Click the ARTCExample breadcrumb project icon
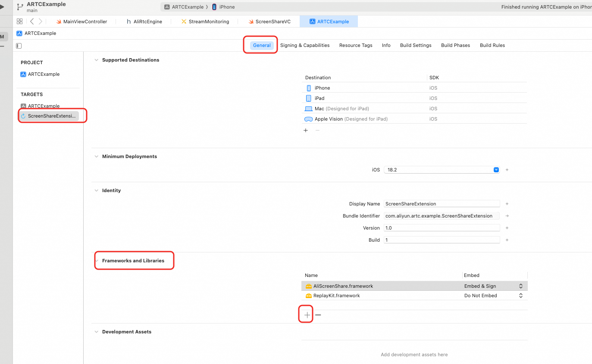 click(19, 33)
